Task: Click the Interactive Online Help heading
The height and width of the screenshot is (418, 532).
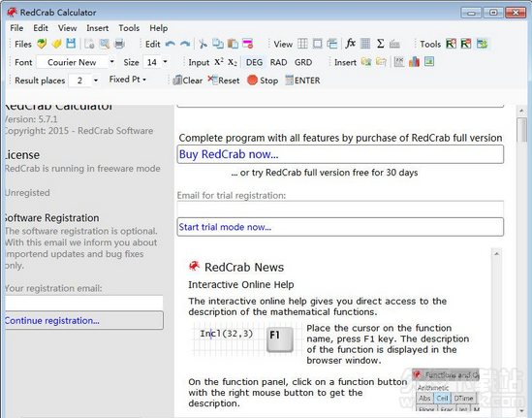Action: click(241, 284)
